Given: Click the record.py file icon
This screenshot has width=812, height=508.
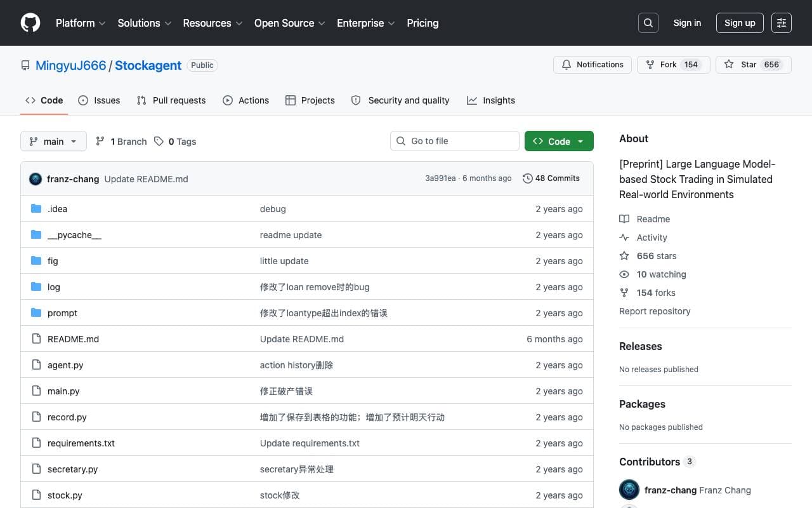Looking at the screenshot, I should pos(36,417).
